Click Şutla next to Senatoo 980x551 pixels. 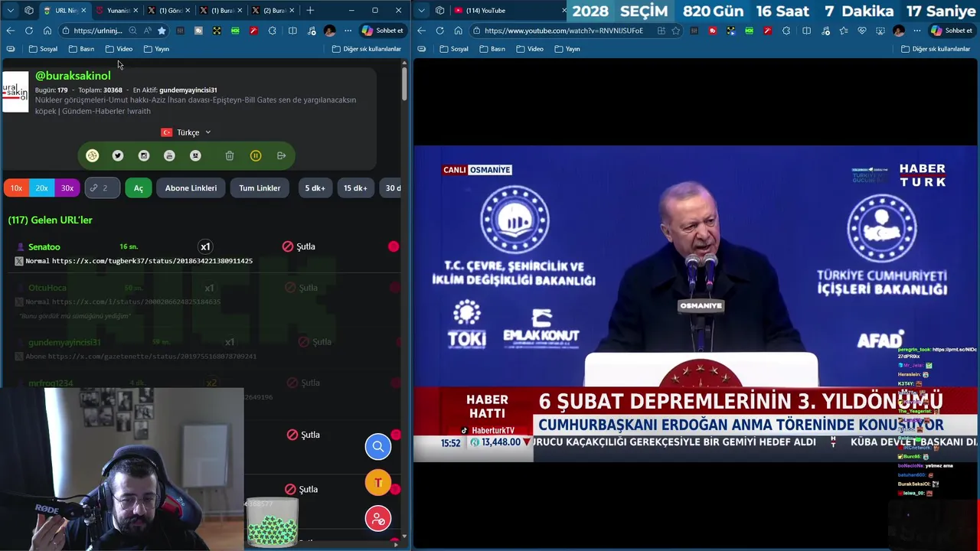tap(299, 246)
